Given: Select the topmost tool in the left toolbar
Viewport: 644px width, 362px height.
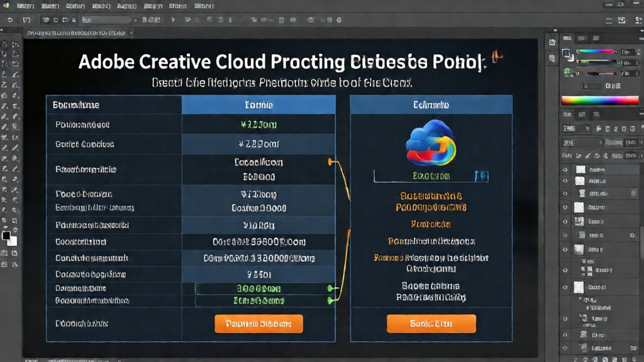Looking at the screenshot, I should tap(5, 45).
